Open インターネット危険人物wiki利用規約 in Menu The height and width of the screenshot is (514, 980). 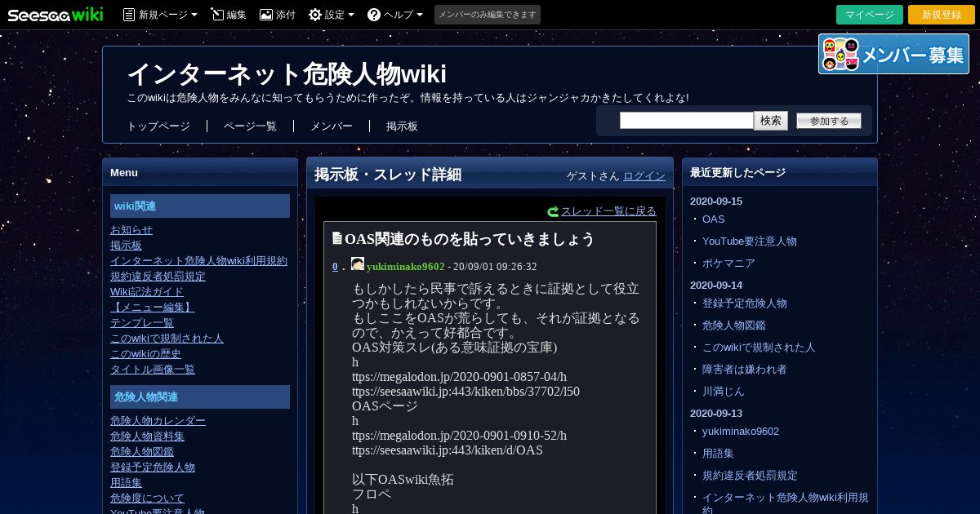(x=198, y=261)
